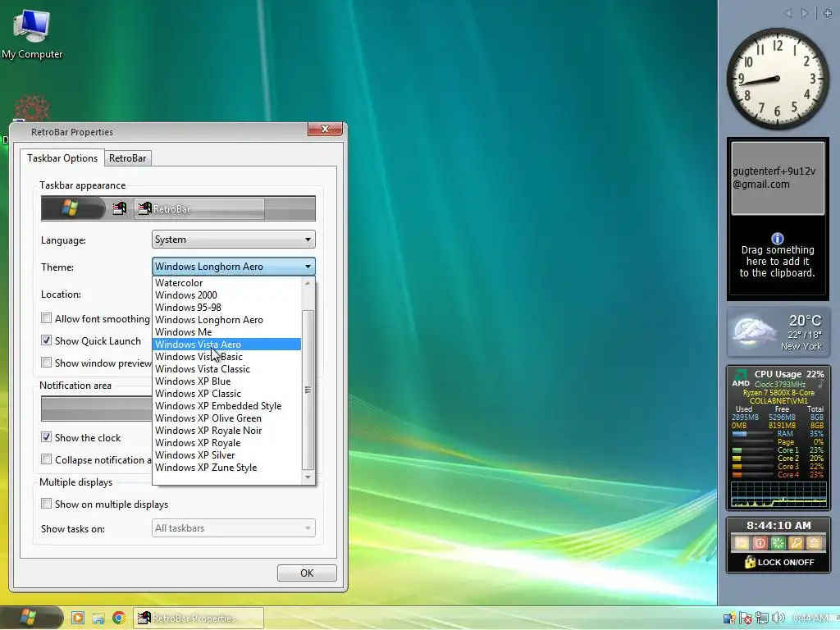Viewport: 840px width, 630px height.
Task: Open the network connection tray icon
Action: [762, 619]
